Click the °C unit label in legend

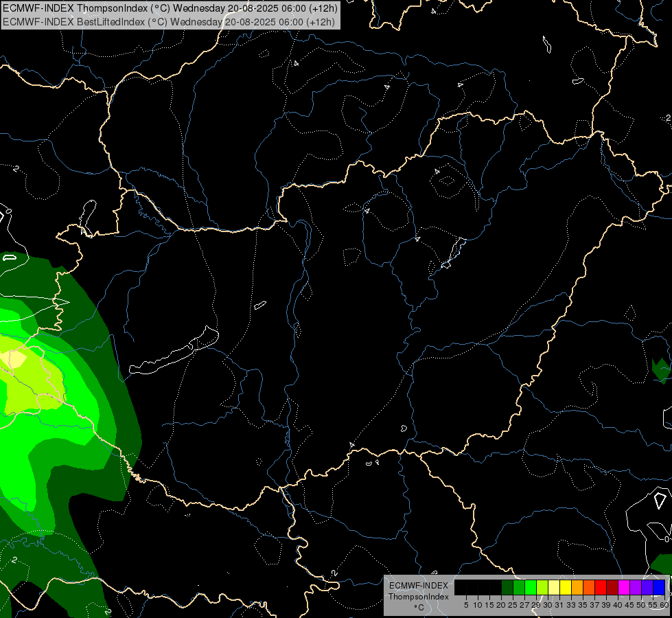[x=419, y=608]
